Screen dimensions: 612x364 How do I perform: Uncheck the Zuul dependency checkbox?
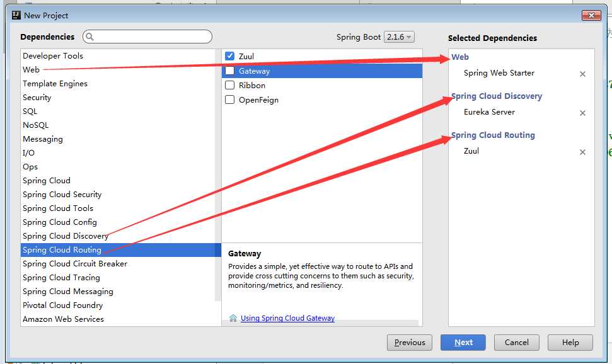coord(229,56)
